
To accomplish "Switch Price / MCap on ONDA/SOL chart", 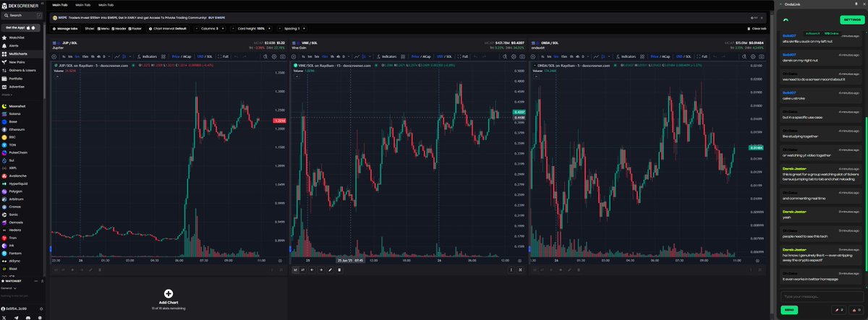I will point(660,56).
